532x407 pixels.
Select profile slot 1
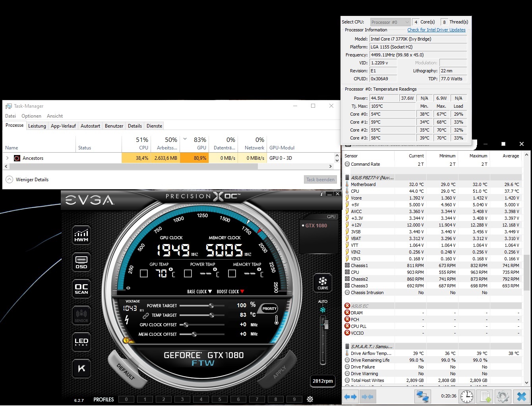(145, 399)
